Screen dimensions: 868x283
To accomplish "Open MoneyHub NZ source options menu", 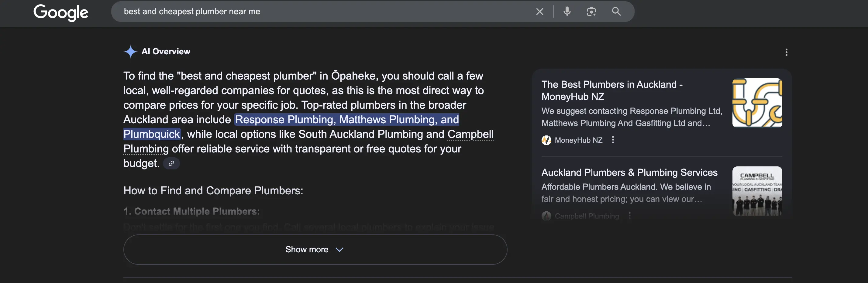I will (613, 140).
